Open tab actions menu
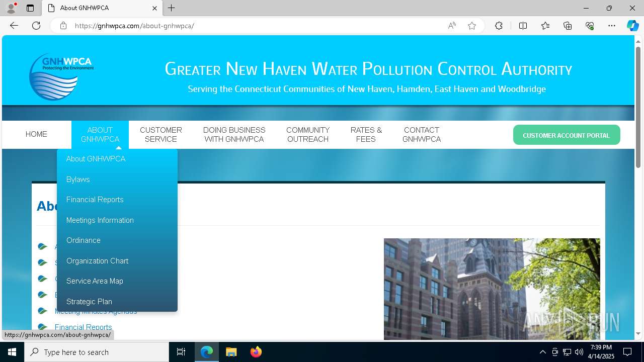The image size is (644, 362). (30, 8)
